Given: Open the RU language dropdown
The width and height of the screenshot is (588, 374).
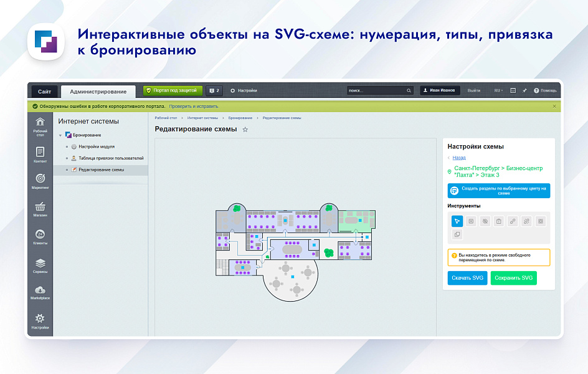Looking at the screenshot, I should 498,90.
